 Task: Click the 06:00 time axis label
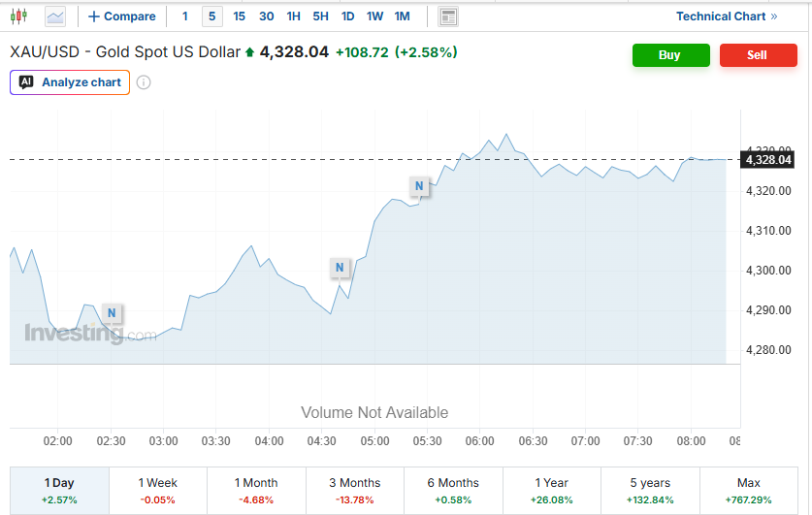(x=480, y=441)
